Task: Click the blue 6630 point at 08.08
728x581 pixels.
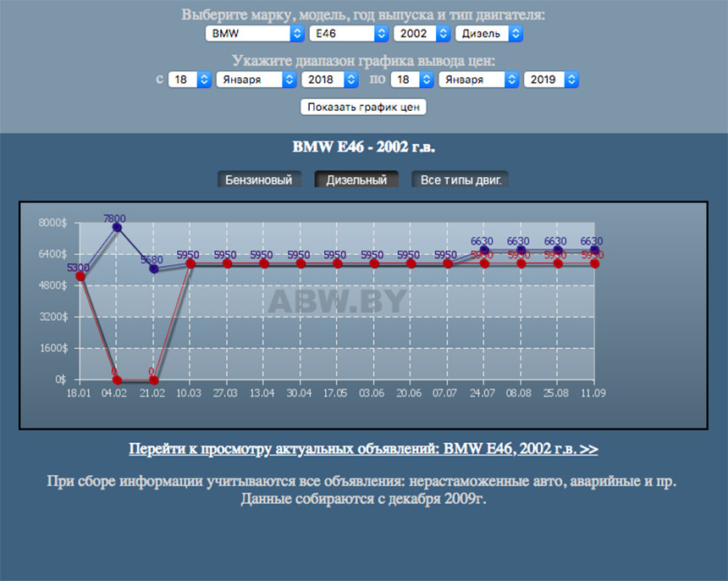Action: (521, 251)
